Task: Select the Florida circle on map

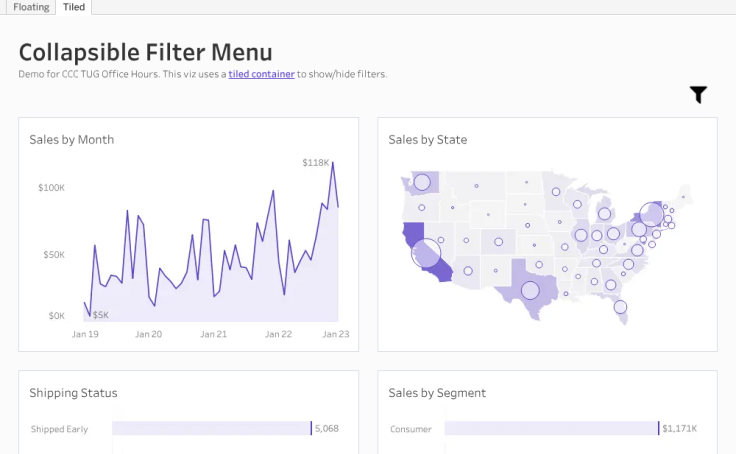Action: pyautogui.click(x=621, y=307)
